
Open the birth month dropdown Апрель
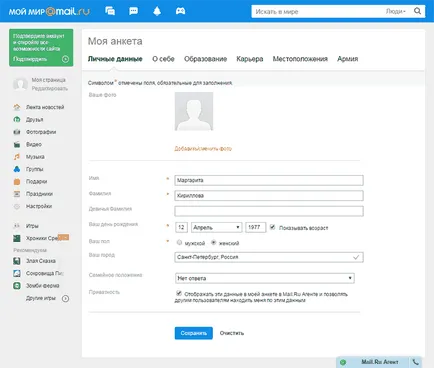click(x=216, y=227)
